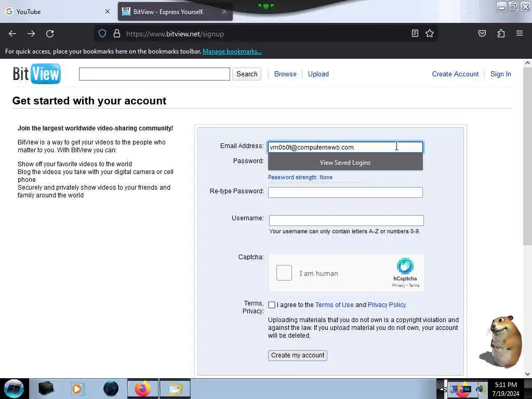The height and width of the screenshot is (399, 532).
Task: Open the window next to Firefox on the taskbar
Action: pyautogui.click(x=175, y=389)
